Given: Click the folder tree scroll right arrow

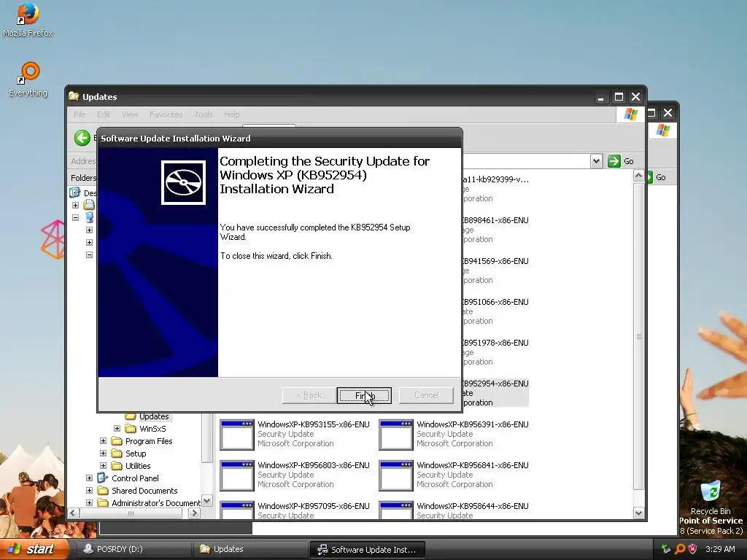Looking at the screenshot, I should pyautogui.click(x=194, y=513).
